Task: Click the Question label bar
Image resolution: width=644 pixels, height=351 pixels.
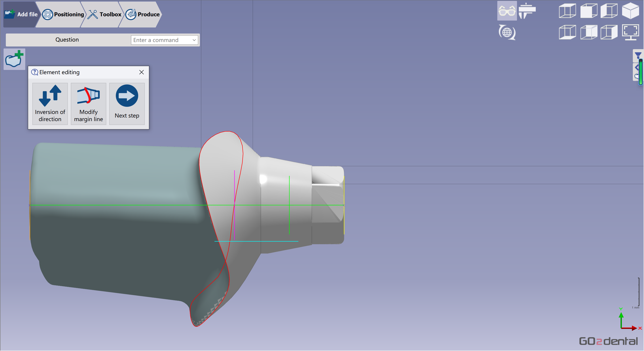Action: 67,40
